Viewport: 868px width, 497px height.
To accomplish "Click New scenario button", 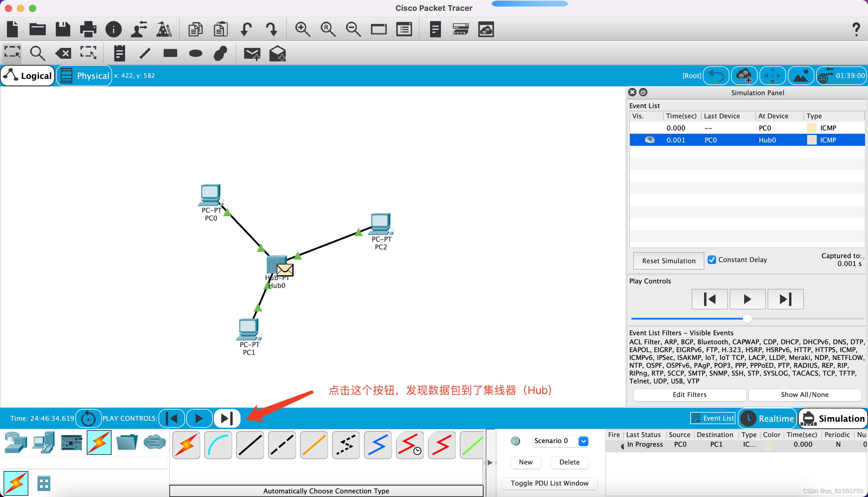I will coord(526,462).
